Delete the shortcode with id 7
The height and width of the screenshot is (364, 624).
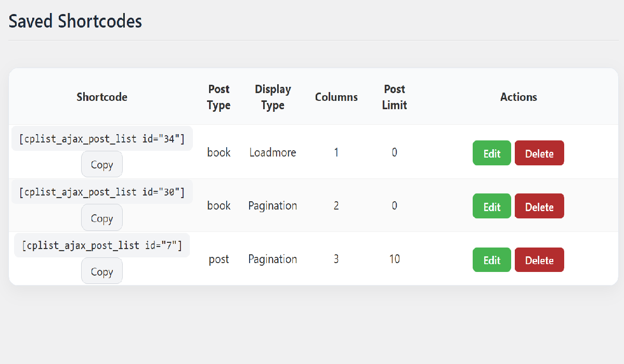pyautogui.click(x=539, y=259)
